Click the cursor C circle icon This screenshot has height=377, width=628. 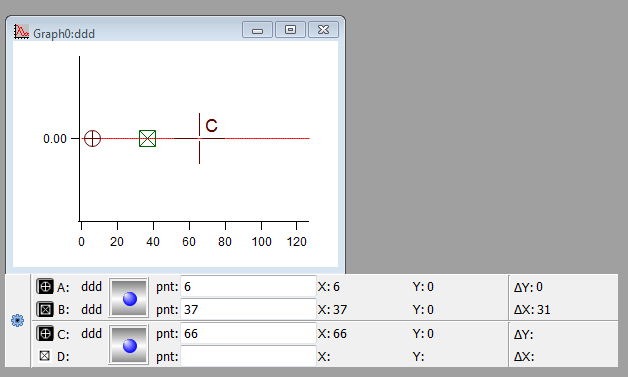(x=45, y=333)
